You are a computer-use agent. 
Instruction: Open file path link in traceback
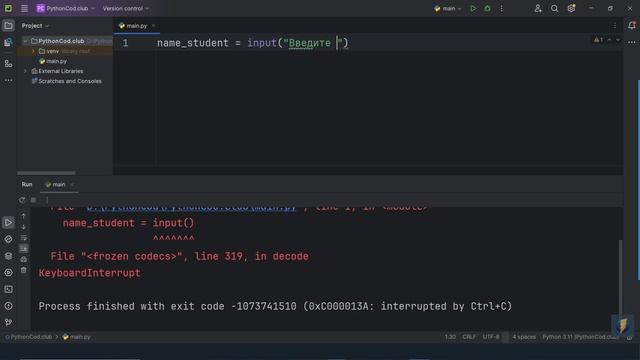191,208
